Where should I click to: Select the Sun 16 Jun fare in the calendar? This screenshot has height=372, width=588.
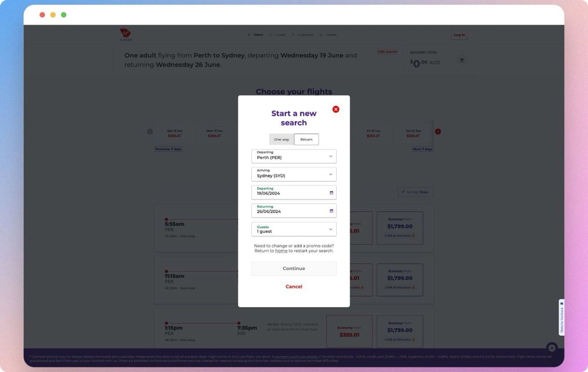coord(174,133)
